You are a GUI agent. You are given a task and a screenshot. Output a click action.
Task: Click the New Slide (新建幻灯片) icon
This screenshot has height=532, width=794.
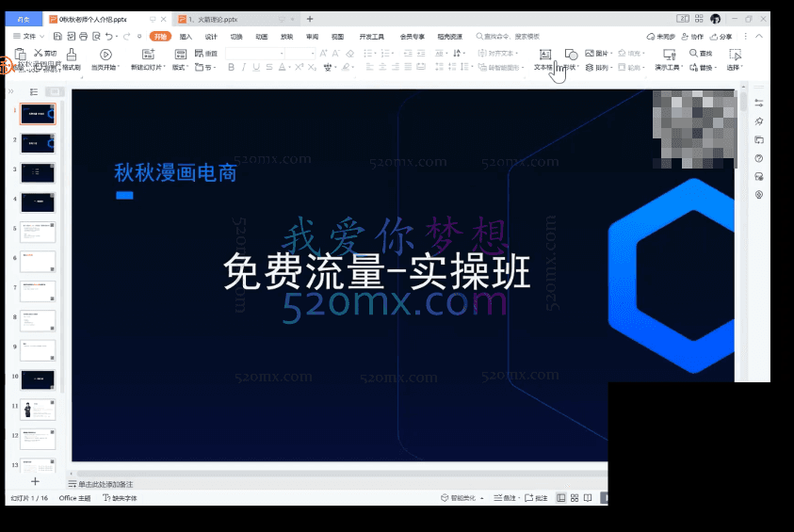(148, 56)
